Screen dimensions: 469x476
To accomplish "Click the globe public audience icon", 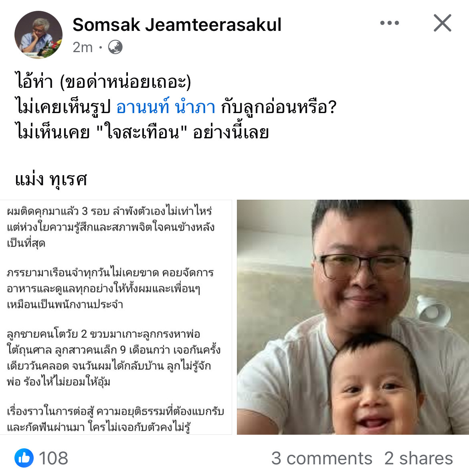I will [x=115, y=47].
